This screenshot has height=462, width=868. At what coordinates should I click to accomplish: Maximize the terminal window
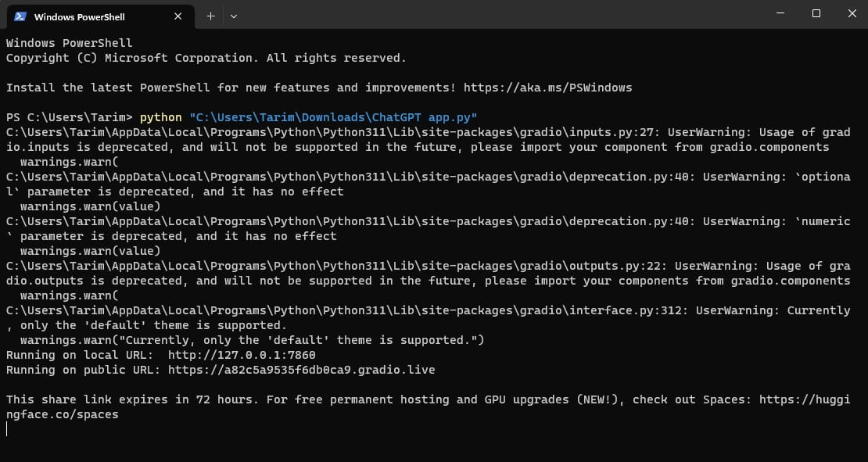(x=816, y=13)
